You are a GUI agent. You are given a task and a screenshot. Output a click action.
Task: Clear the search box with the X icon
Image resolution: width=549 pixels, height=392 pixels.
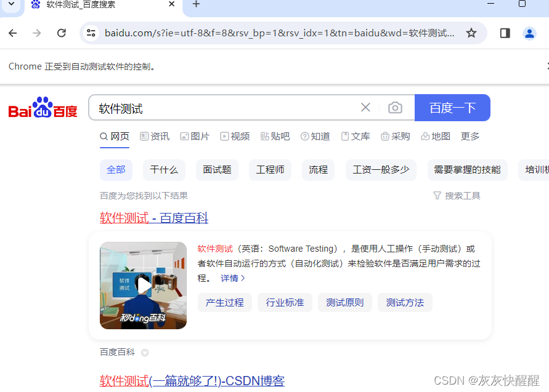365,107
